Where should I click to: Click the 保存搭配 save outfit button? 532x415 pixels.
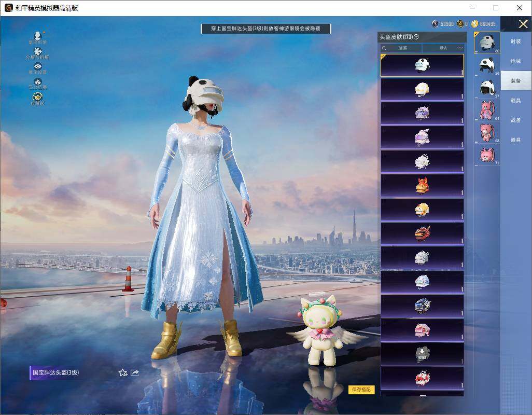361,390
